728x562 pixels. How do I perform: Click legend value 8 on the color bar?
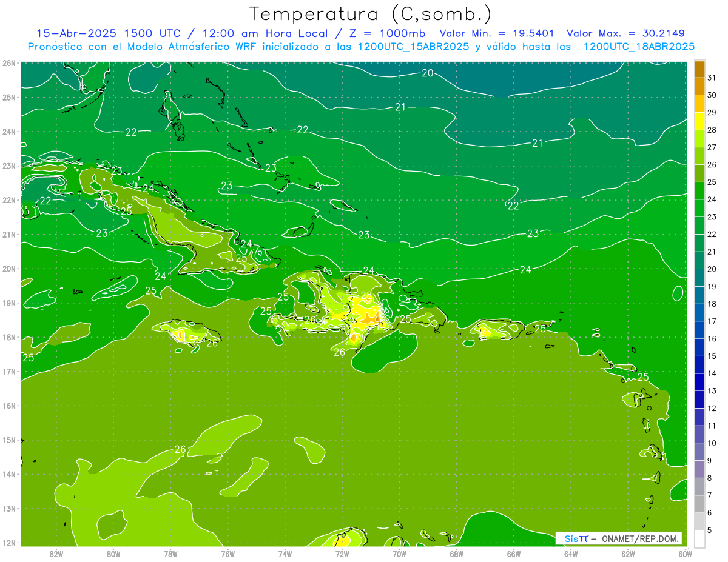[710, 478]
